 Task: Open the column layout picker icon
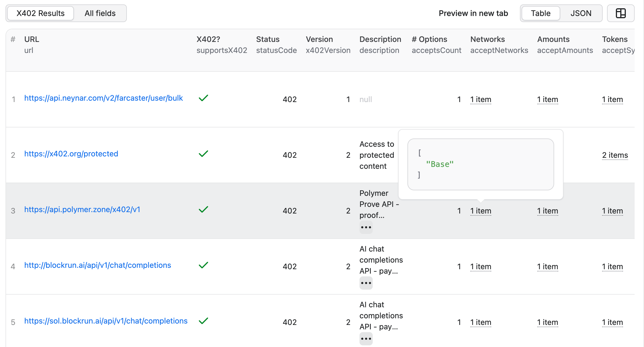[x=621, y=13]
